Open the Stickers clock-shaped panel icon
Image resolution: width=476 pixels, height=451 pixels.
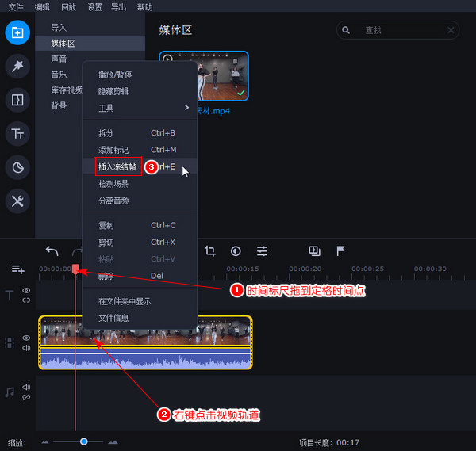coord(17,167)
